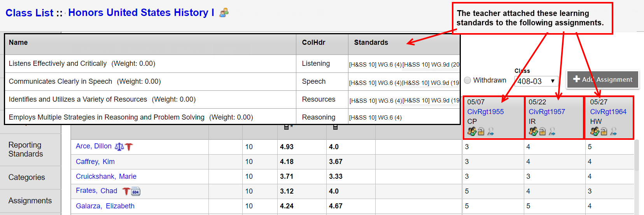Click the student arrow icon under CivRgt1964
The width and height of the screenshot is (644, 215).
pyautogui.click(x=614, y=132)
